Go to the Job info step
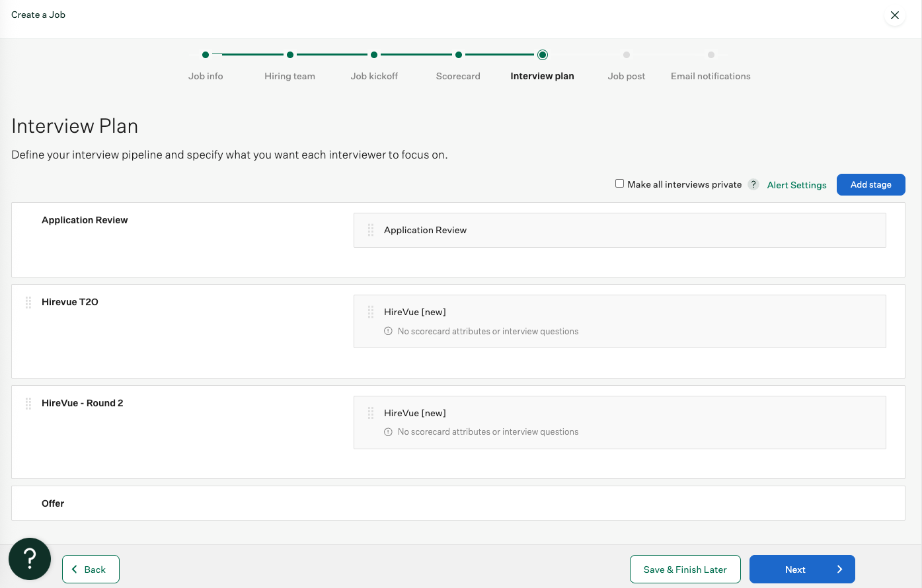The width and height of the screenshot is (922, 588). 206,76
